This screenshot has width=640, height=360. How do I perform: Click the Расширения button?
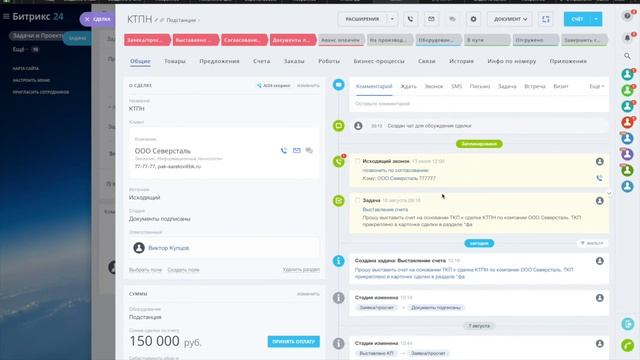pyautogui.click(x=362, y=19)
